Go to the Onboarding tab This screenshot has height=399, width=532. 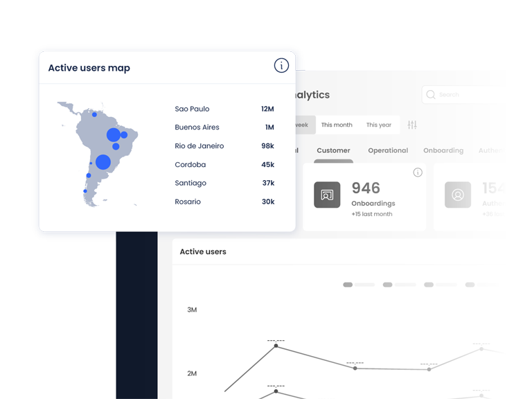(x=443, y=150)
